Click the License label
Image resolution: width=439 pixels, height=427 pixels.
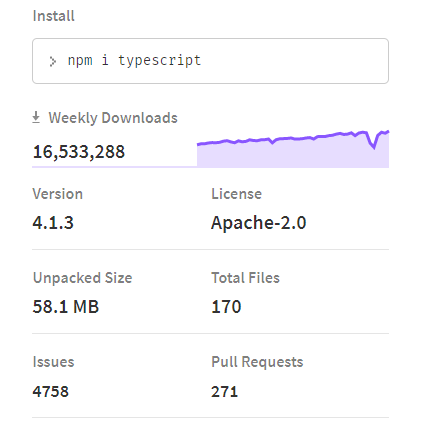[x=237, y=194]
